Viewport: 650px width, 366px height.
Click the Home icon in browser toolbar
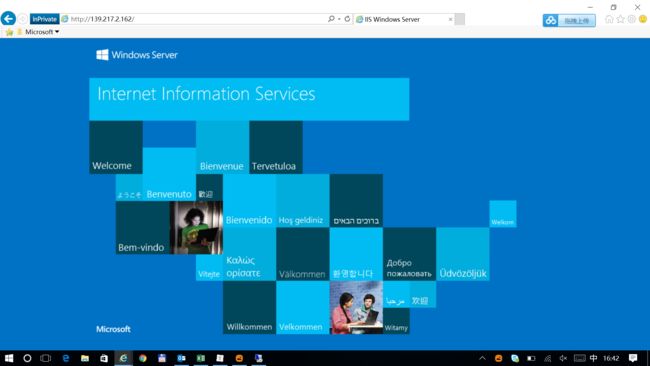pyautogui.click(x=609, y=19)
